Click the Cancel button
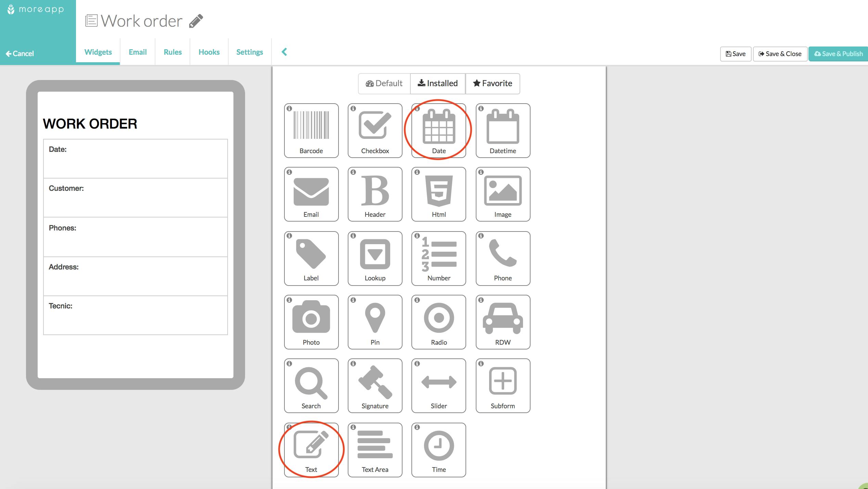Viewport: 868px width, 489px height. pyautogui.click(x=19, y=53)
